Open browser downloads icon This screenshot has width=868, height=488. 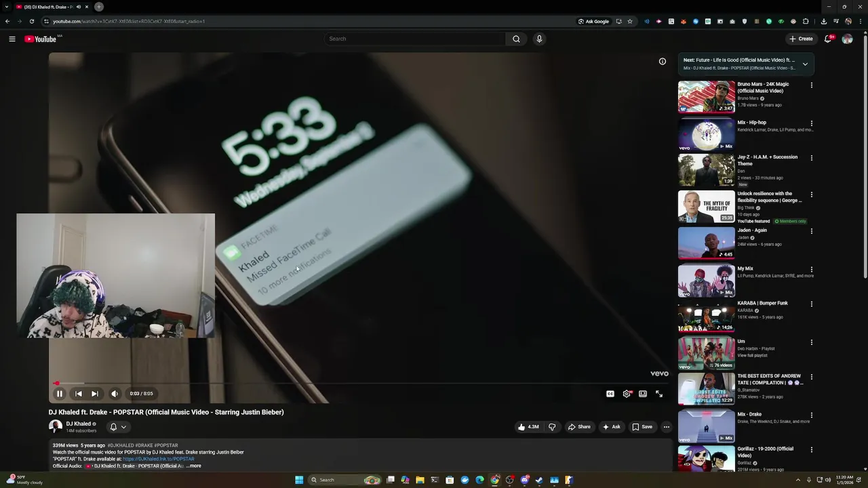[x=823, y=21]
